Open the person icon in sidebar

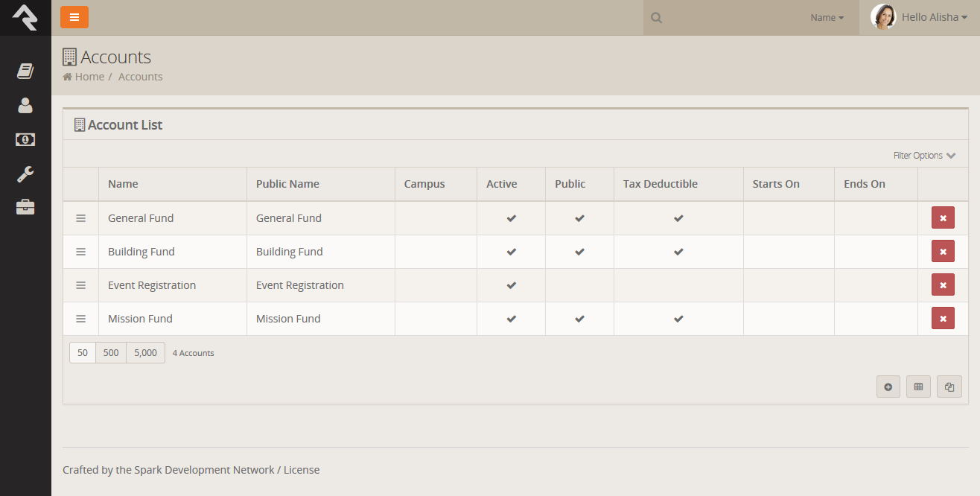click(25, 106)
